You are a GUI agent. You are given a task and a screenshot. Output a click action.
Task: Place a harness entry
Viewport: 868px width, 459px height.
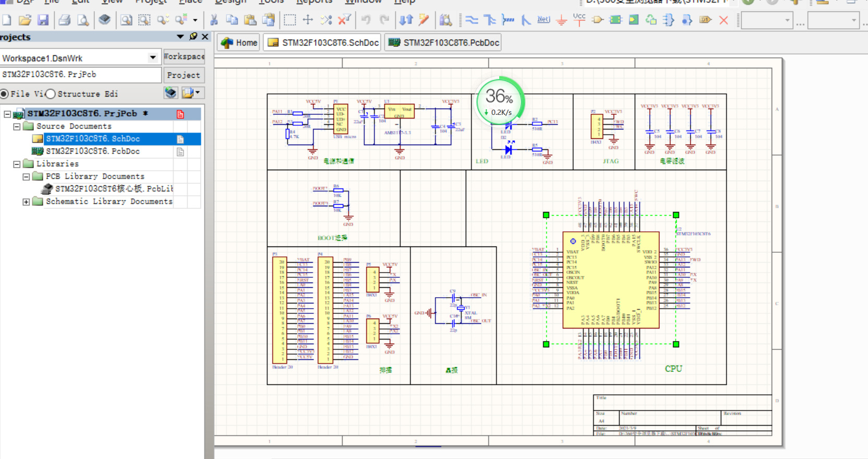coord(688,20)
